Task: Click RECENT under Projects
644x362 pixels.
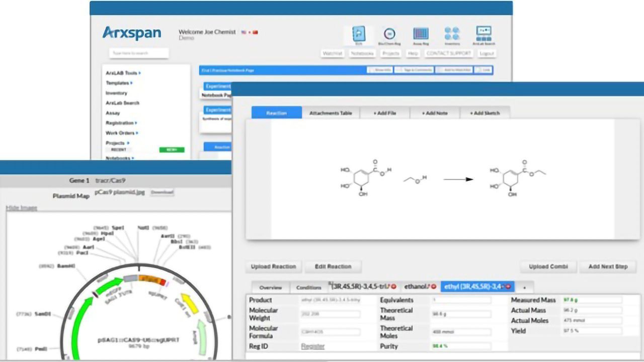Action: (118, 150)
